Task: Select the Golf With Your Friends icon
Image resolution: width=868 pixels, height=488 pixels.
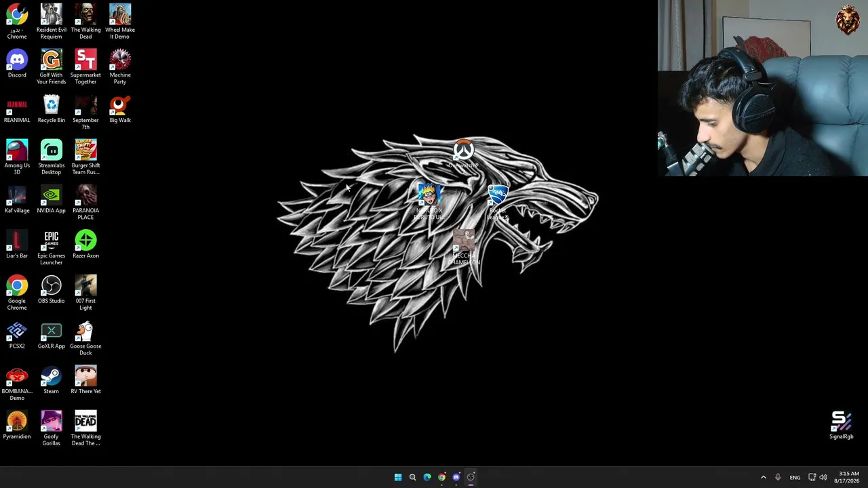Action: pyautogui.click(x=52, y=66)
